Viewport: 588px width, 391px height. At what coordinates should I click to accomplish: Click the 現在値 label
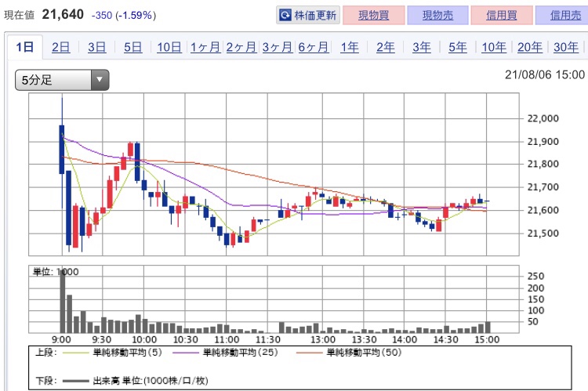(x=19, y=16)
